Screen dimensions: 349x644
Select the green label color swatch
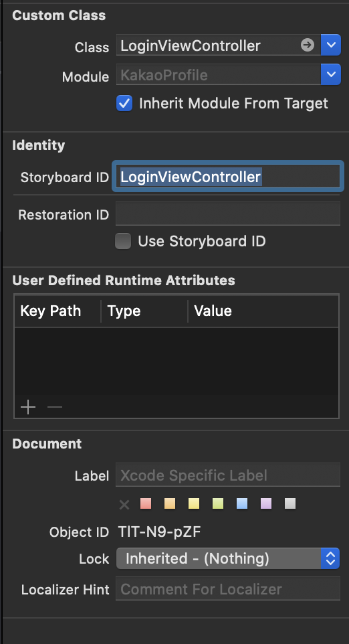(x=218, y=503)
